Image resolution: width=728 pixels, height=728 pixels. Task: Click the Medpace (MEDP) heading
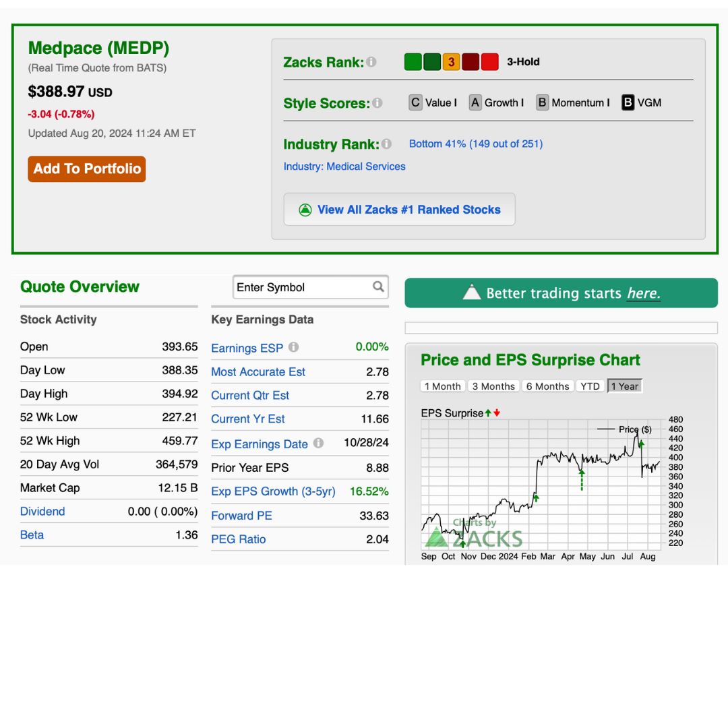click(x=98, y=49)
